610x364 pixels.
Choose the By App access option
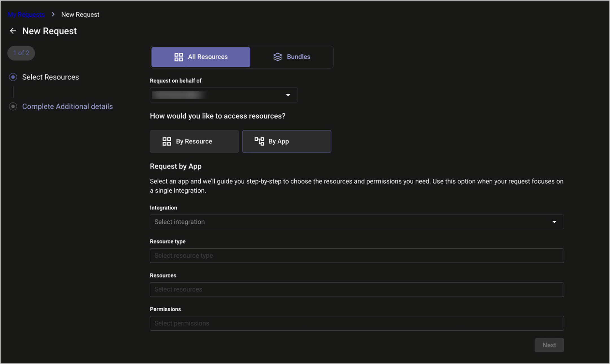[286, 141]
